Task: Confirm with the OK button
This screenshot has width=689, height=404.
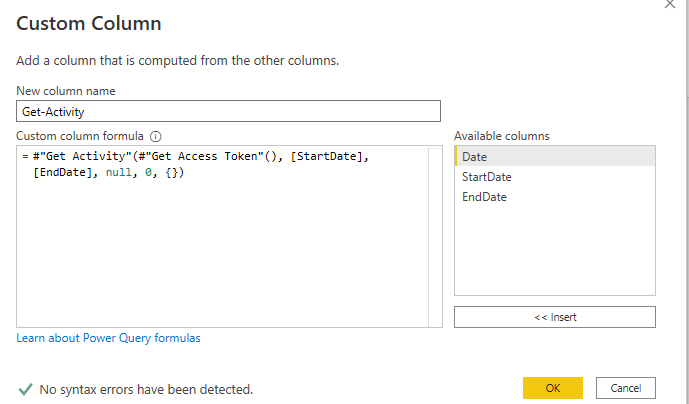Action: click(553, 388)
